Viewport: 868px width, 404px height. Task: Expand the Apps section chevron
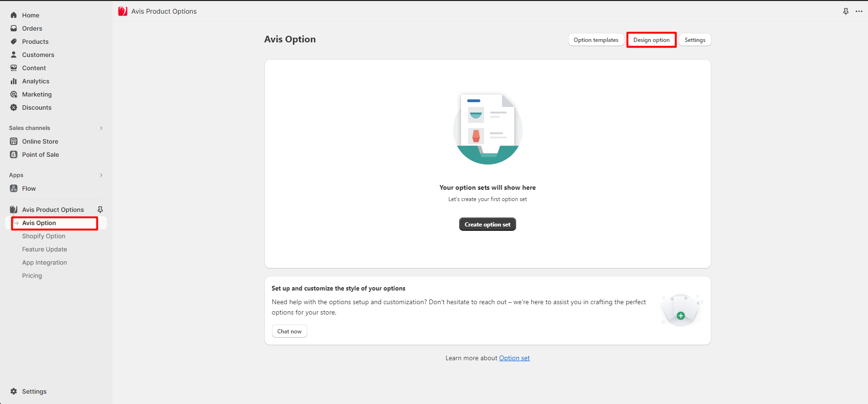tap(101, 175)
